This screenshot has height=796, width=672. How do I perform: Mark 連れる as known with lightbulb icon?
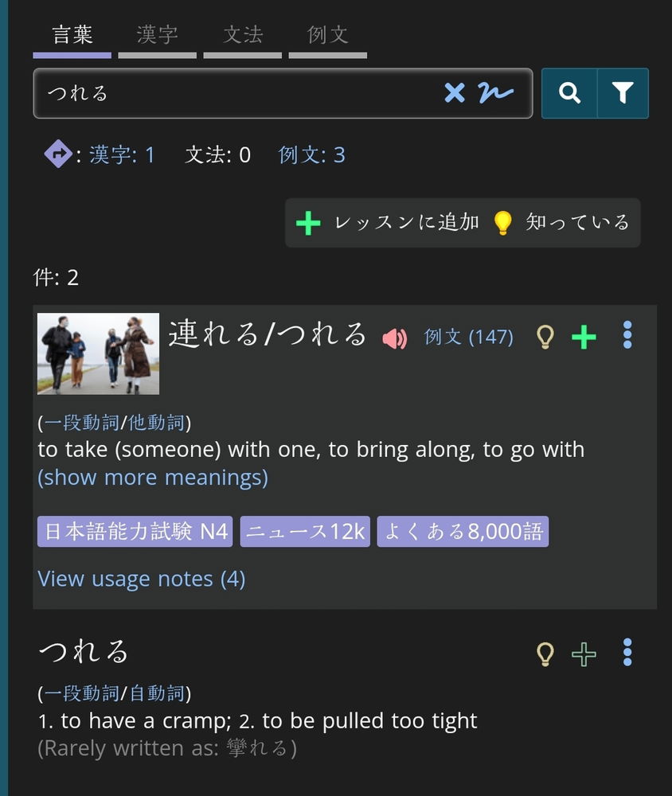[x=545, y=337]
